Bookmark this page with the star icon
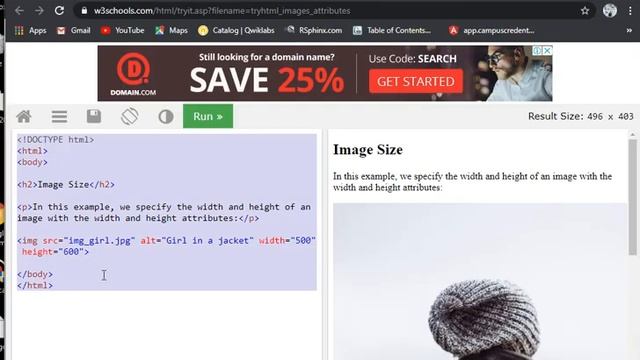 click(585, 11)
